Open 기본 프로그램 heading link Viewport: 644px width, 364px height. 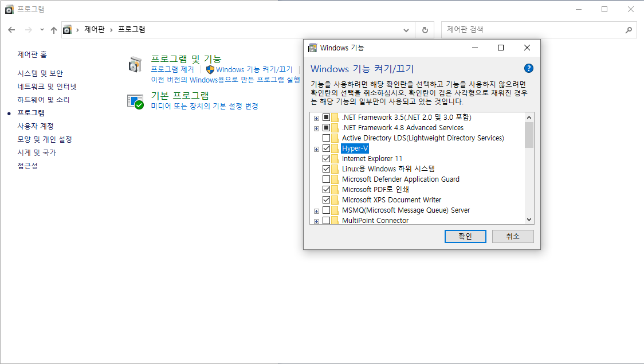(180, 95)
